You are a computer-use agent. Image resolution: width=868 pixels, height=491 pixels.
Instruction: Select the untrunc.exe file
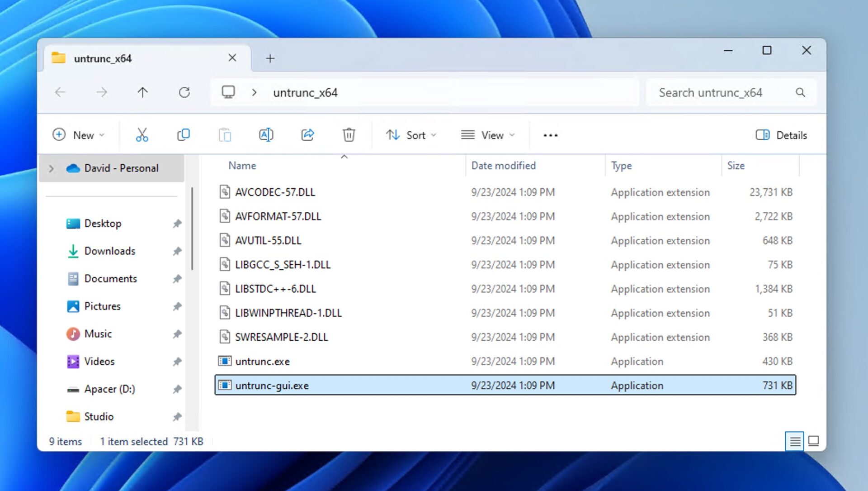pyautogui.click(x=263, y=361)
